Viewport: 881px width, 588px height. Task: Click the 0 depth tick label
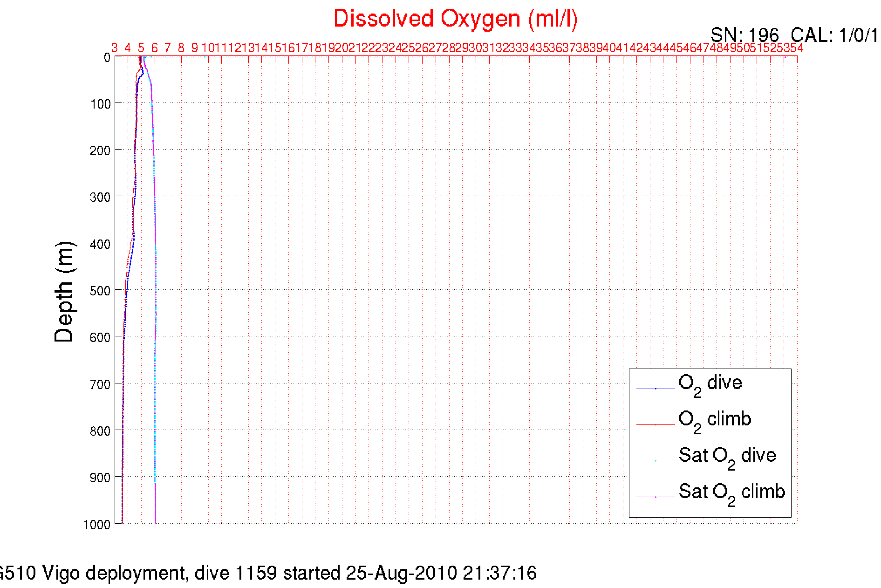107,58
